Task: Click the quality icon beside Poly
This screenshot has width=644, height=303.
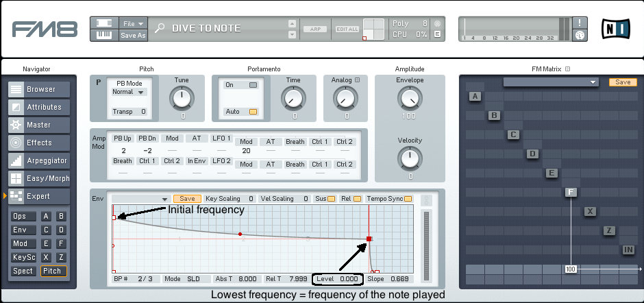Action: tap(437, 24)
